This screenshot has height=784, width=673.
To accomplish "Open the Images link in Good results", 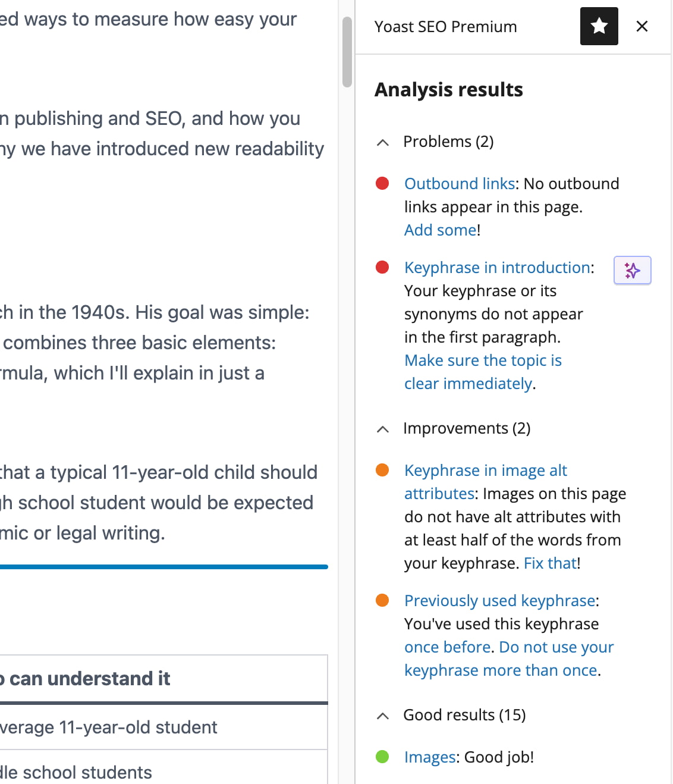I will click(x=429, y=757).
